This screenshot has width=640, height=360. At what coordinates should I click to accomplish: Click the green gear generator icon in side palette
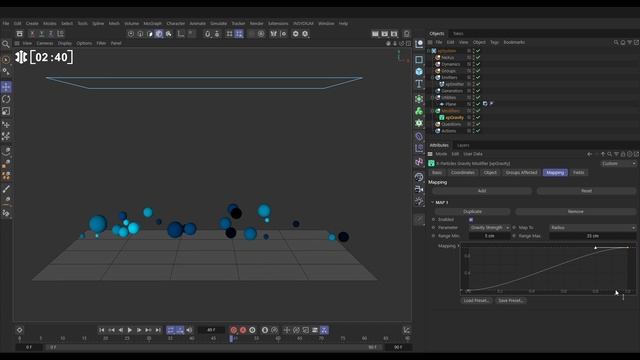(x=419, y=123)
